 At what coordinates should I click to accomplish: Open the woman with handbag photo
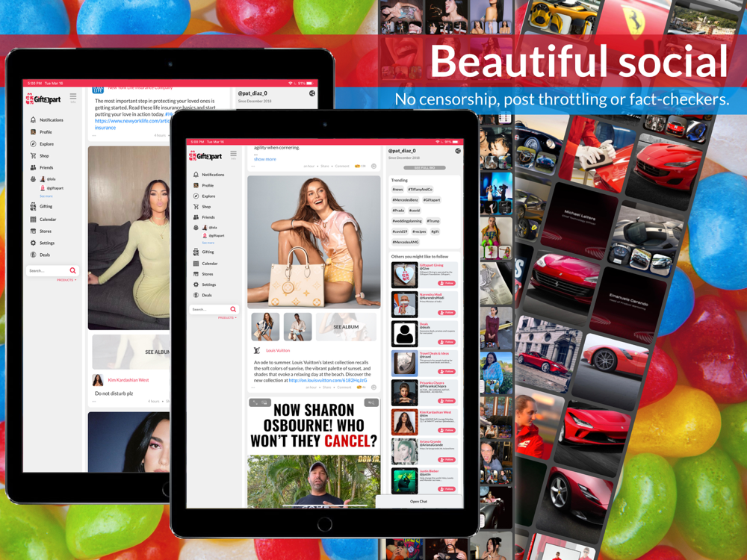(x=314, y=242)
